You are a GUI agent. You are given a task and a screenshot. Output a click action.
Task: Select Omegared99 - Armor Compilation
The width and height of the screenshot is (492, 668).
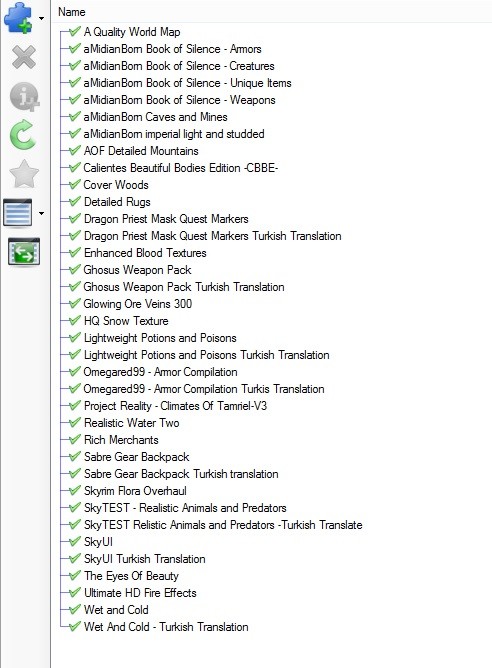pyautogui.click(x=160, y=372)
